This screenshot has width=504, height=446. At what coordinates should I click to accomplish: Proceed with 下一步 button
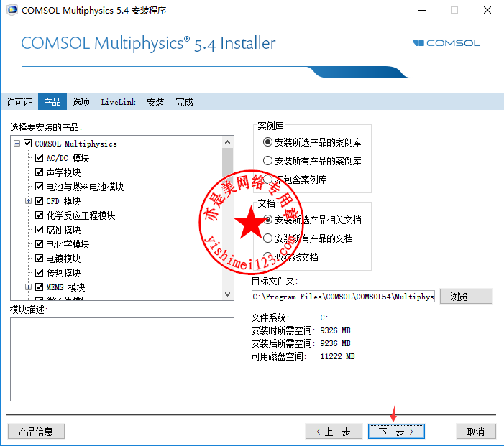pyautogui.click(x=396, y=432)
